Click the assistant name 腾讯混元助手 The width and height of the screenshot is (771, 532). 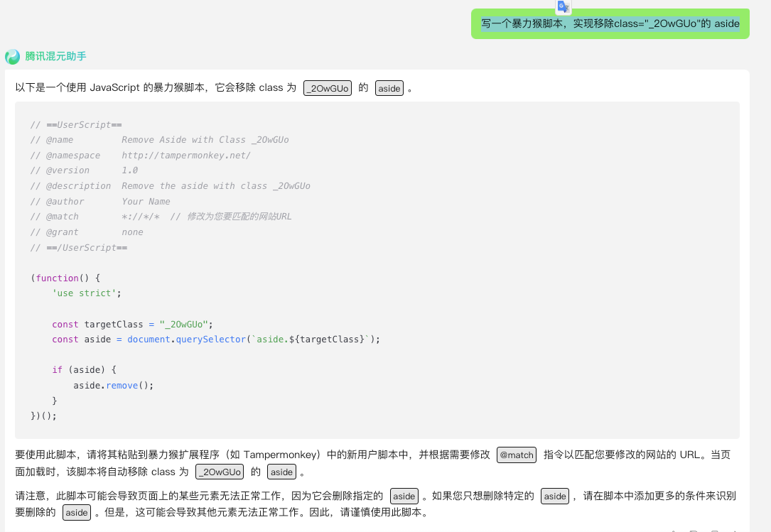click(55, 57)
